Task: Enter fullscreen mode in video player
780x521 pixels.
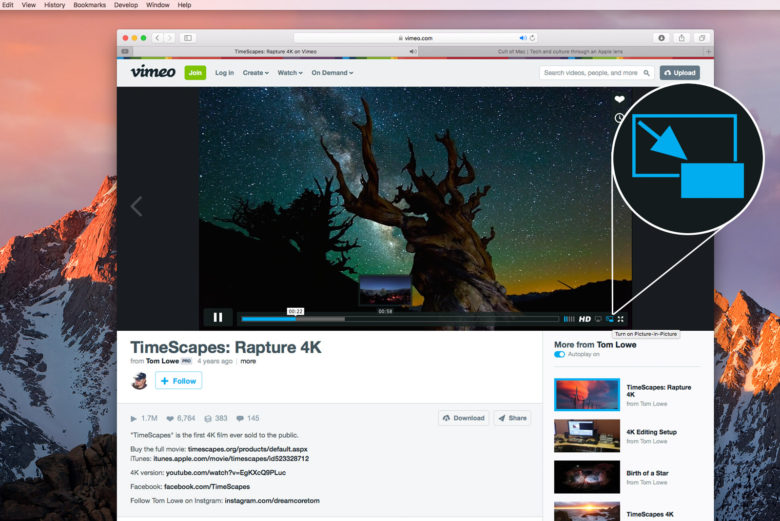Action: point(621,319)
